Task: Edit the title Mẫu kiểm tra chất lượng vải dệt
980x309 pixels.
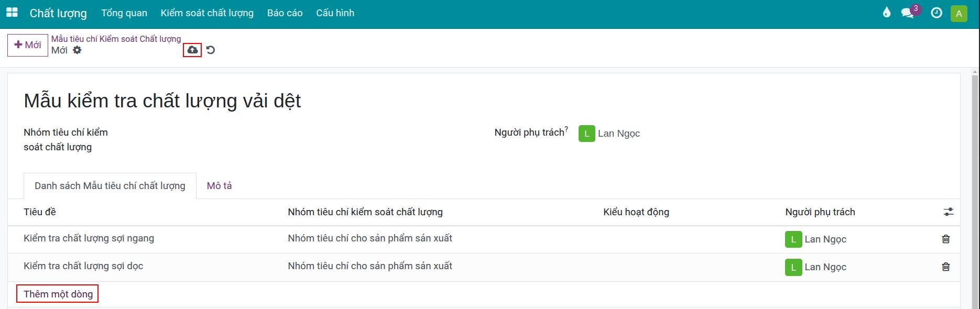Action: click(162, 101)
